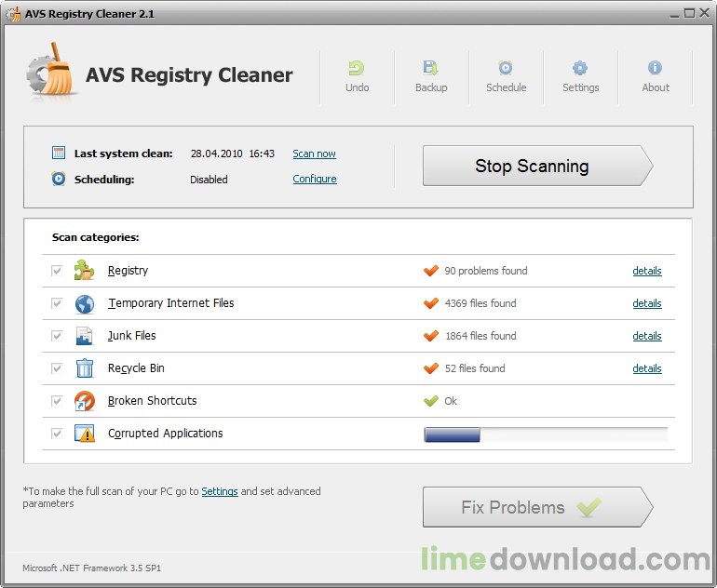
Task: Toggle the Recycle Bin checkbox
Action: pyautogui.click(x=57, y=368)
